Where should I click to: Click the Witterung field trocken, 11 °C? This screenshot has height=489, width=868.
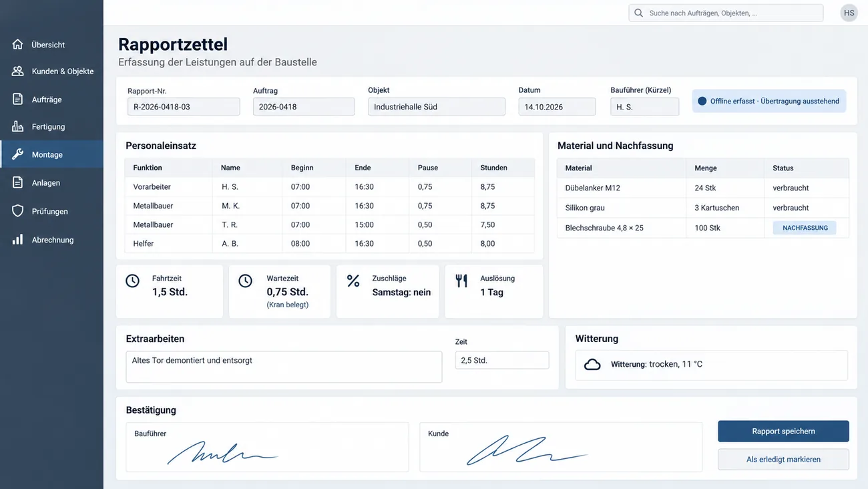(x=711, y=365)
